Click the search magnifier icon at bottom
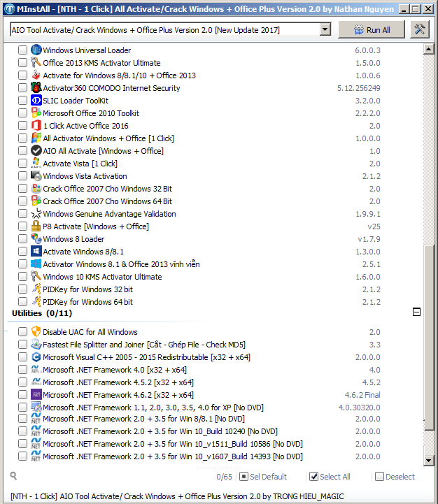The width and height of the screenshot is (438, 504). [x=13, y=476]
